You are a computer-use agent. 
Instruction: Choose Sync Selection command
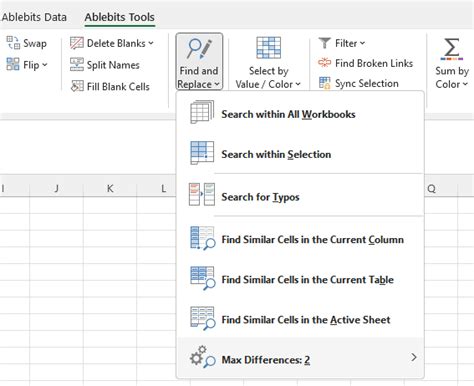coord(367,83)
